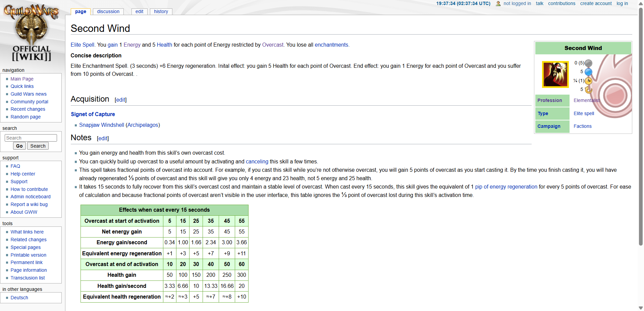Click Report a wiki bug
Screen dimensions: 644x311
[29, 204]
